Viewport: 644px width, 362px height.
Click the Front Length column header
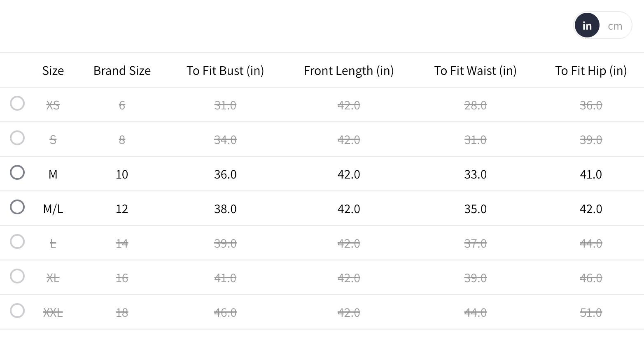(x=348, y=71)
